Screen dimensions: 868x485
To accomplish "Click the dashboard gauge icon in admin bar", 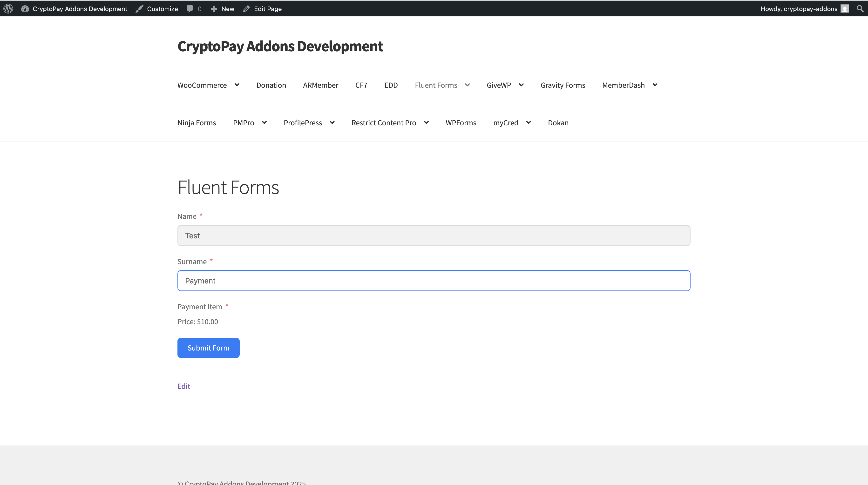I will pyautogui.click(x=25, y=9).
